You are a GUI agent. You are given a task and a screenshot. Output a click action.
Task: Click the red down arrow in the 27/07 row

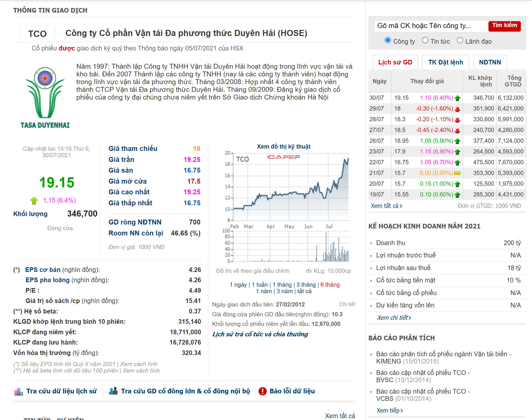457,131
